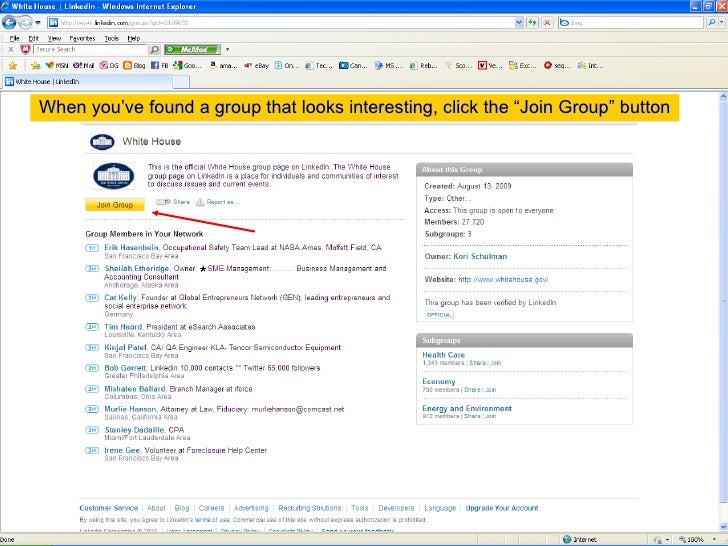This screenshot has height=546, width=728.
Task: Open the Help menu
Action: pos(134,39)
